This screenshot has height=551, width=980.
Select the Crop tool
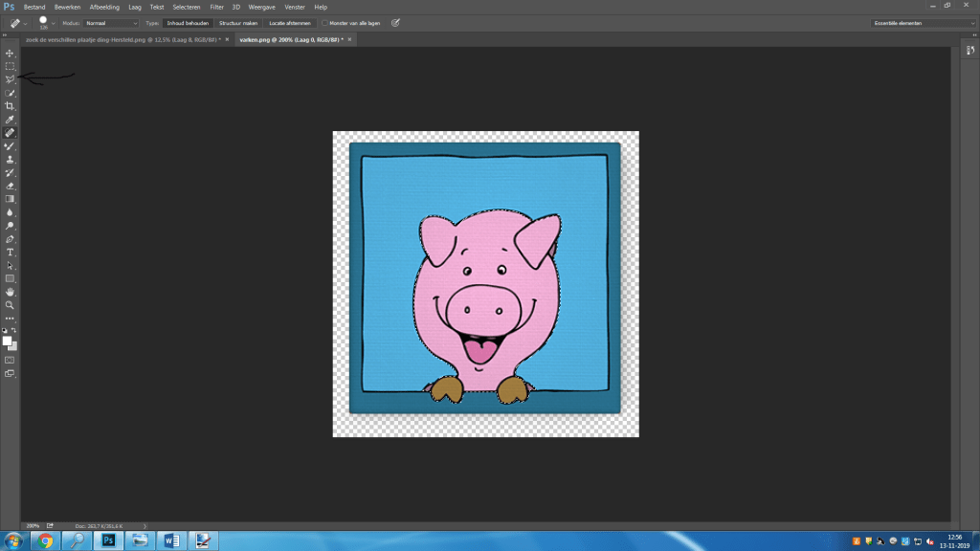(x=10, y=106)
